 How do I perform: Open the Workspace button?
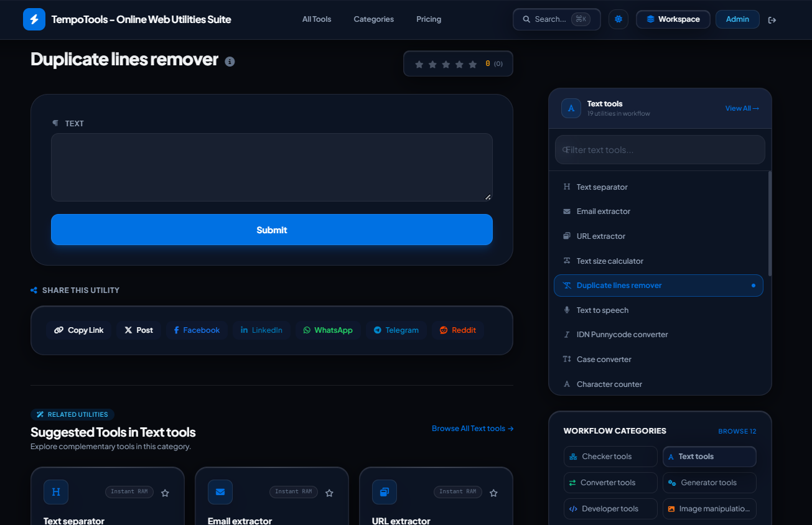(673, 19)
